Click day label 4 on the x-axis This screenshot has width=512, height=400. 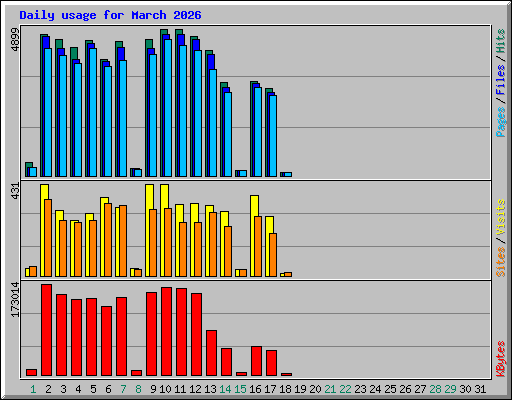[x=78, y=389]
